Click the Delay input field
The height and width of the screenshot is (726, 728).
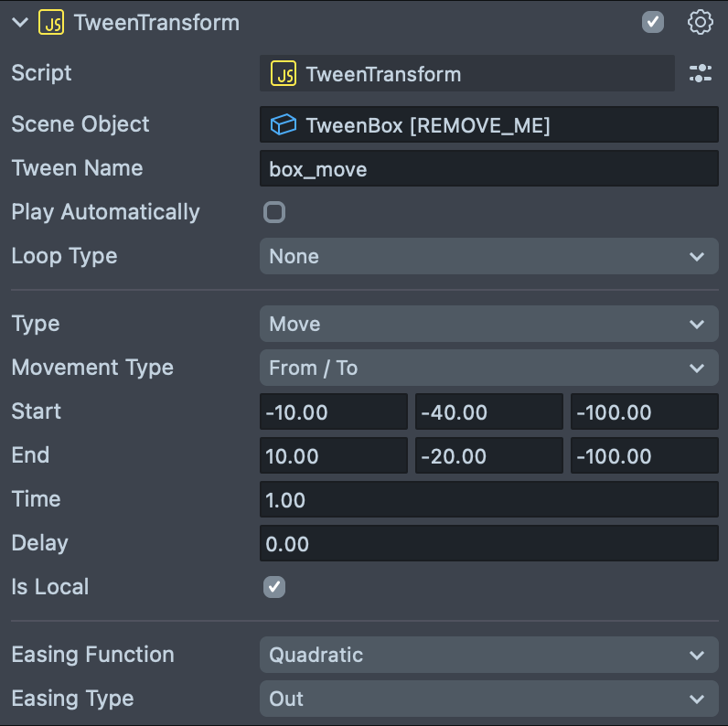(488, 544)
